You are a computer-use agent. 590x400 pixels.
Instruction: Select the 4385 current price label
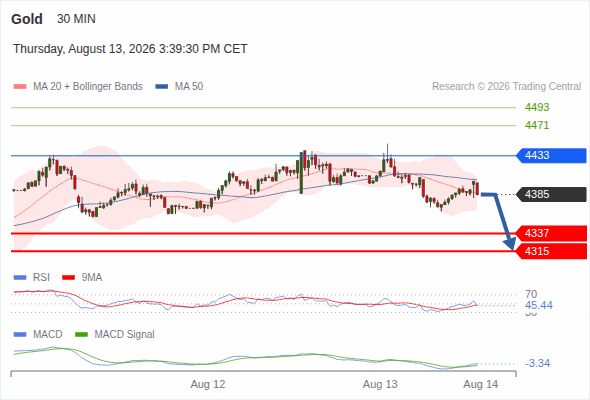pyautogui.click(x=551, y=195)
